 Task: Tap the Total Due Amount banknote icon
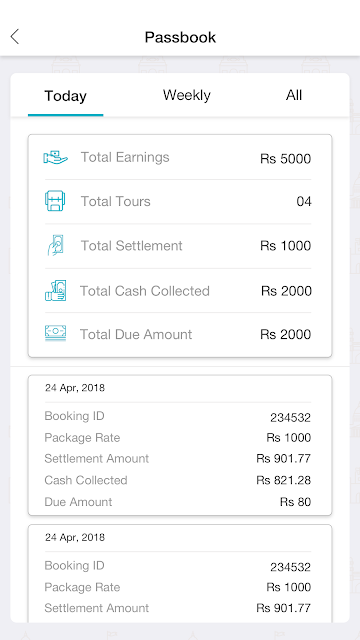coord(55,333)
